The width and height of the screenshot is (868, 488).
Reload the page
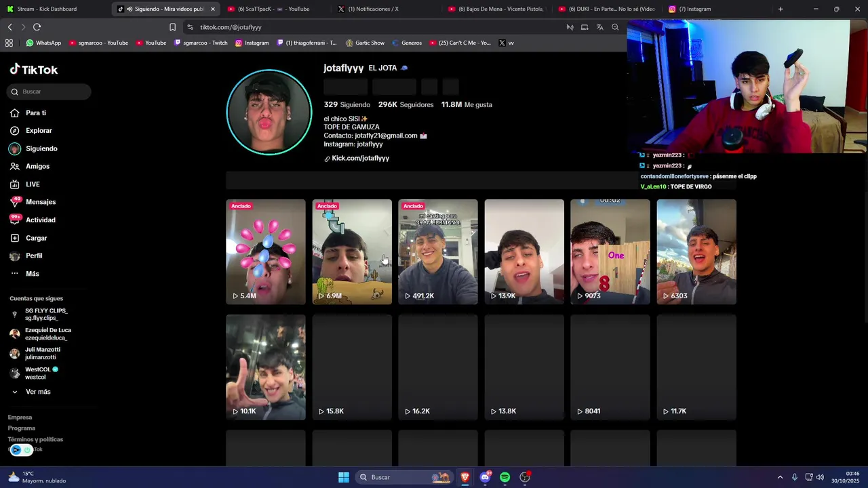[x=37, y=27]
